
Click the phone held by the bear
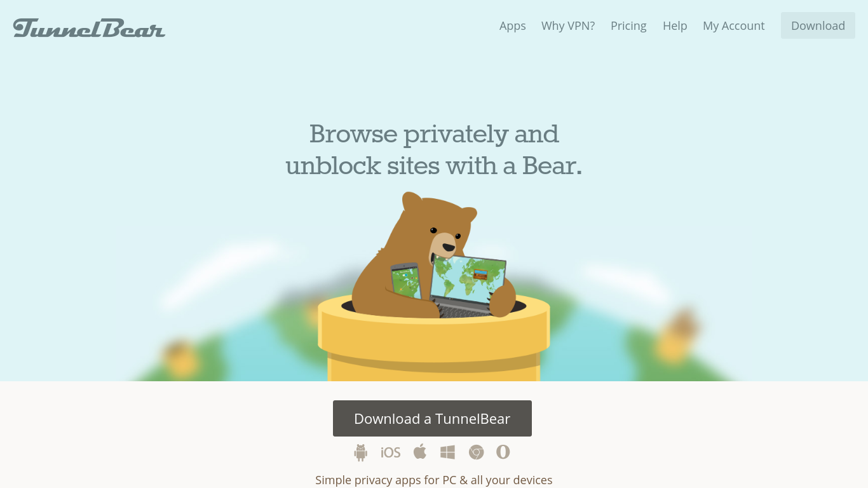tap(406, 281)
